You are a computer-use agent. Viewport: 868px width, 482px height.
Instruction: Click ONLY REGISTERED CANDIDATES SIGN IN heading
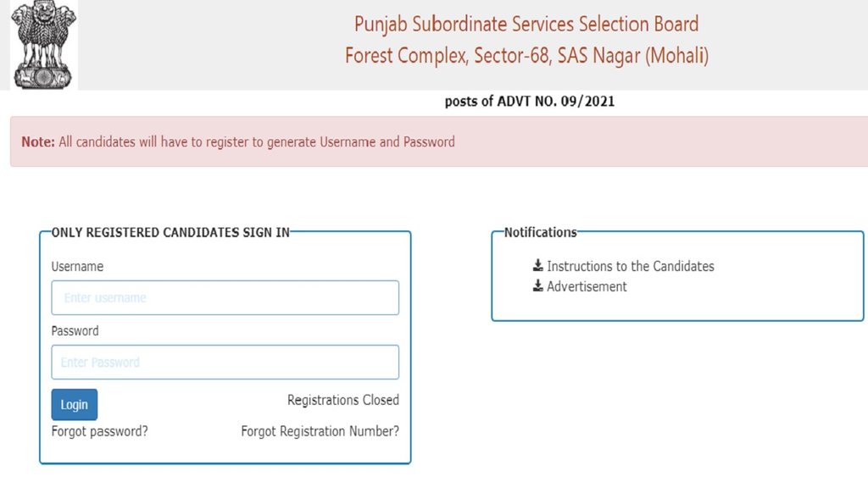click(170, 232)
